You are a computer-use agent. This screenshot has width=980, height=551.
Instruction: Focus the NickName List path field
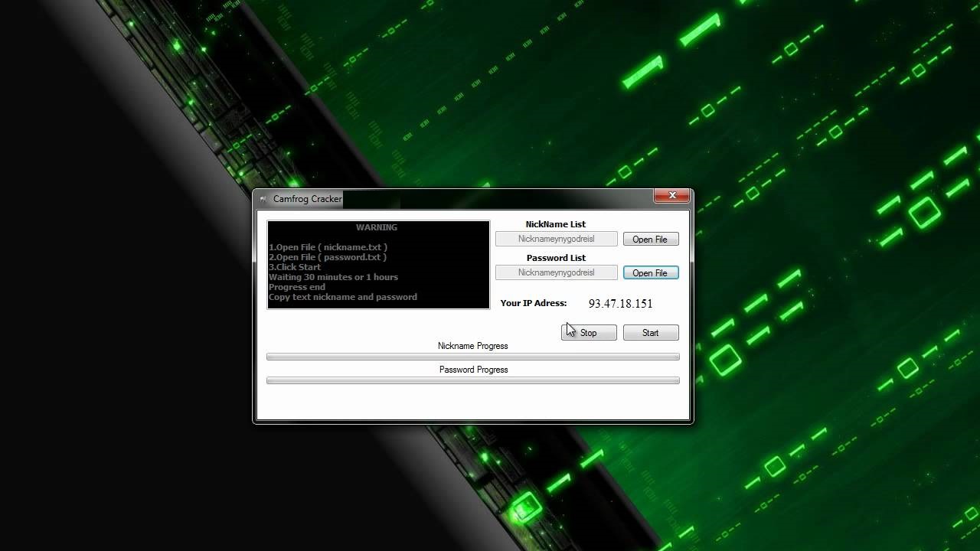(557, 240)
